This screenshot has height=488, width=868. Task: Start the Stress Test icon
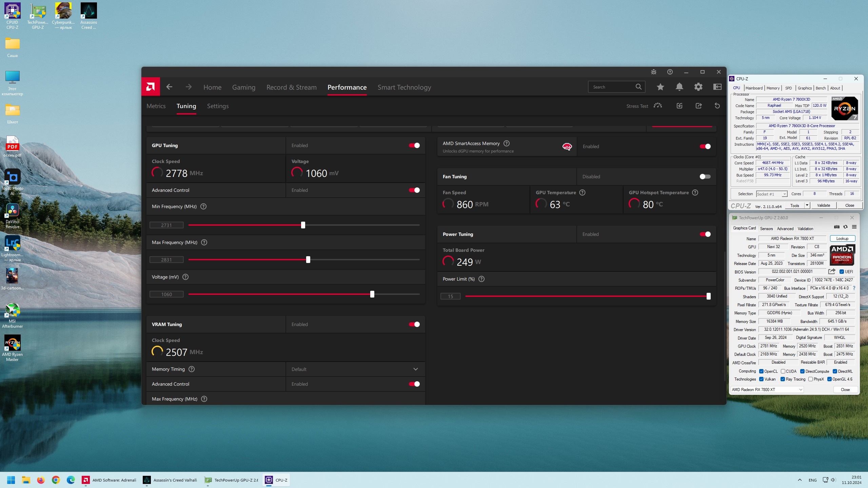point(658,106)
